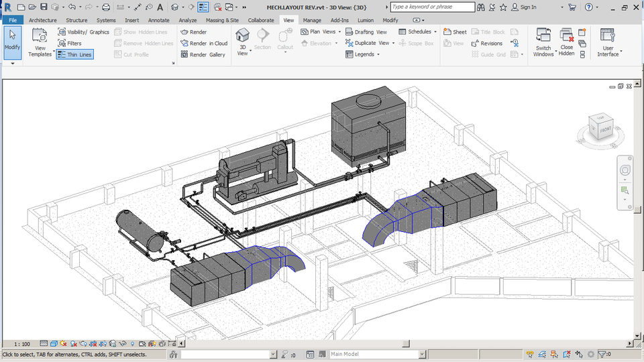Click the Render in Cloud icon
This screenshot has height=362, width=644.
coord(184,44)
